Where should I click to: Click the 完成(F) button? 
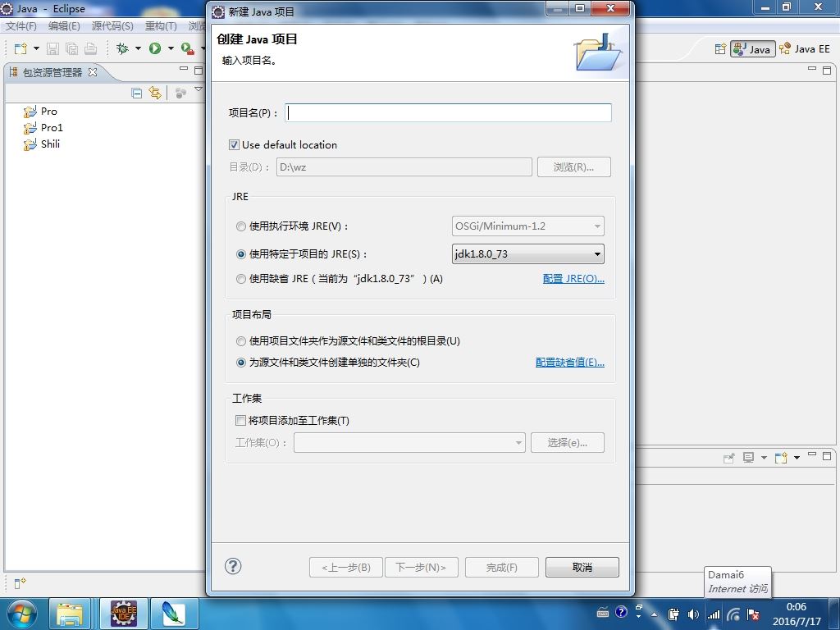click(x=502, y=568)
